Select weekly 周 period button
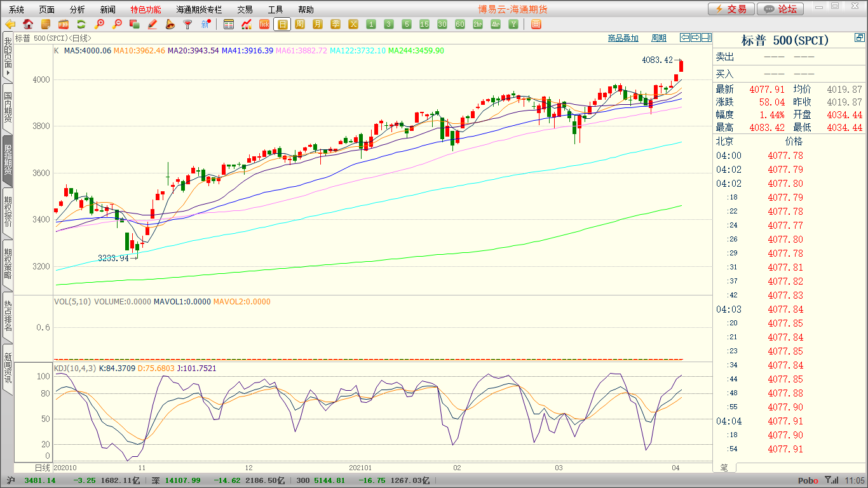The width and height of the screenshot is (868, 488). pos(300,24)
